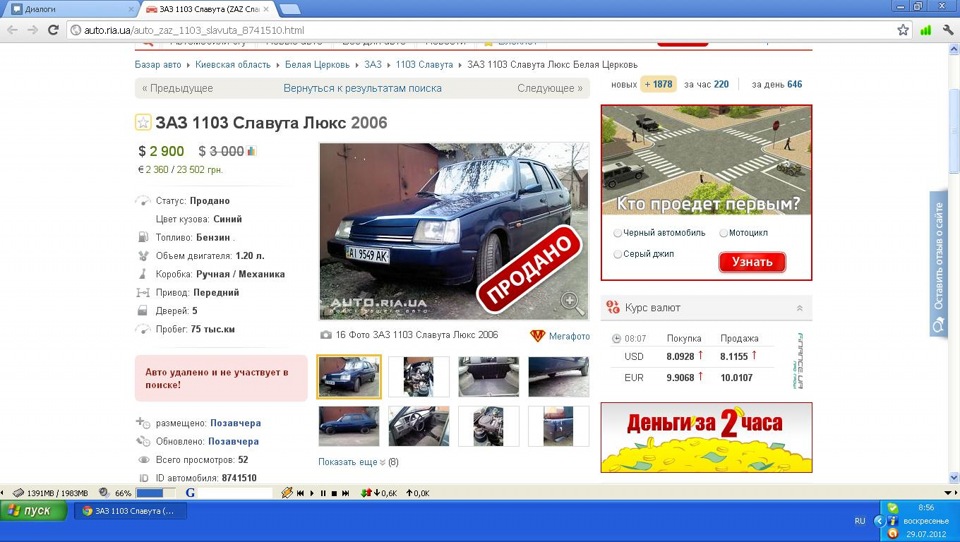Viewport: 960px width, 542px height.
Task: Select the open trunk thumbnail
Action: pyautogui.click(x=489, y=377)
